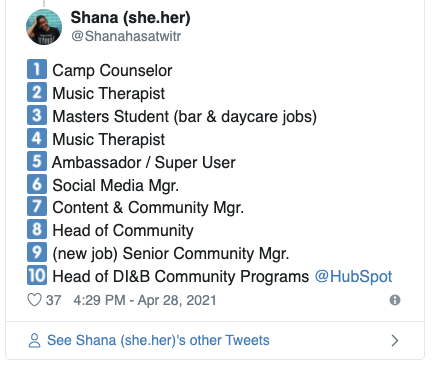
Task: Click the Head of Community text line
Action: 123,231
